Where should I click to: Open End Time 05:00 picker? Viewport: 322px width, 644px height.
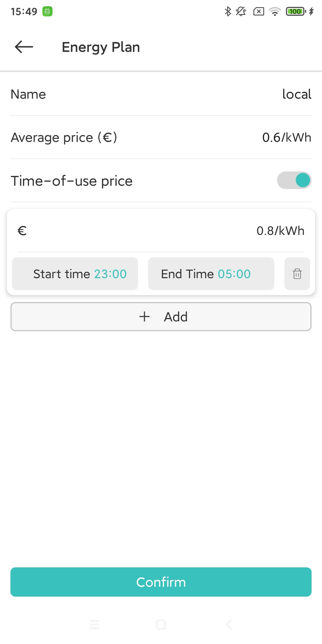tap(211, 274)
